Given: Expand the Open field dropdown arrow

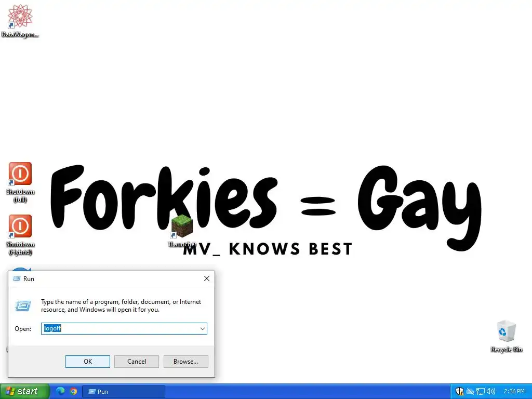Looking at the screenshot, I should [202, 328].
